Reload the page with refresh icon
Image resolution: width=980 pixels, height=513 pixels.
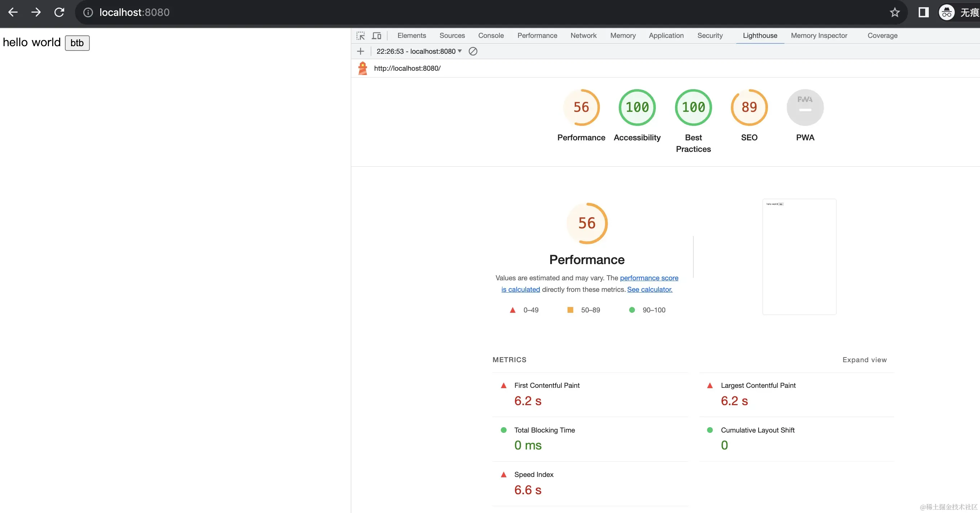click(59, 12)
